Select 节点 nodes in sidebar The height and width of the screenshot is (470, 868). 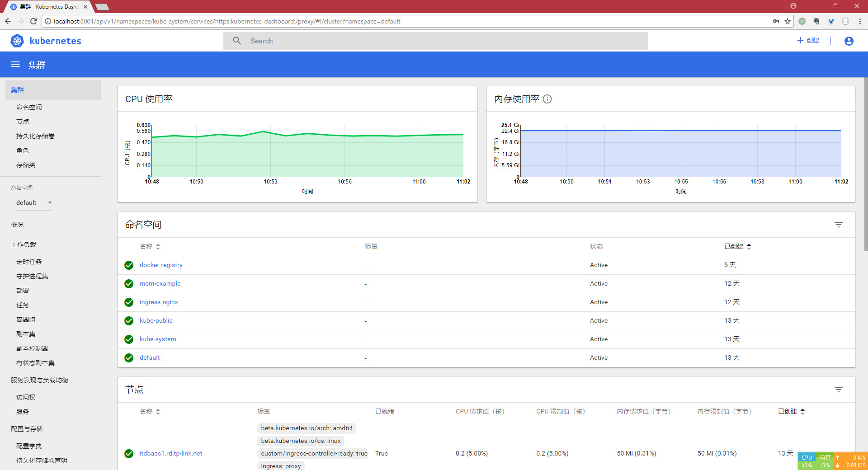[x=23, y=122]
